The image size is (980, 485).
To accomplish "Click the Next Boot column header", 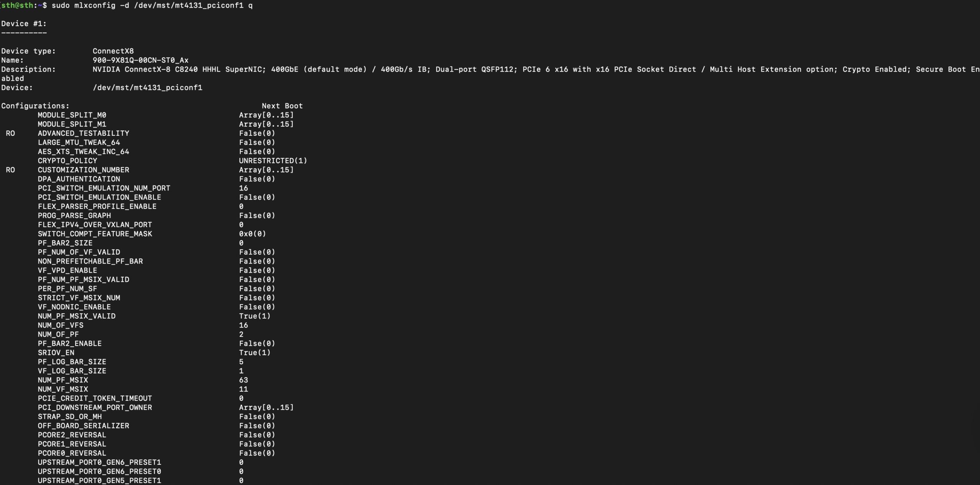I will point(282,106).
